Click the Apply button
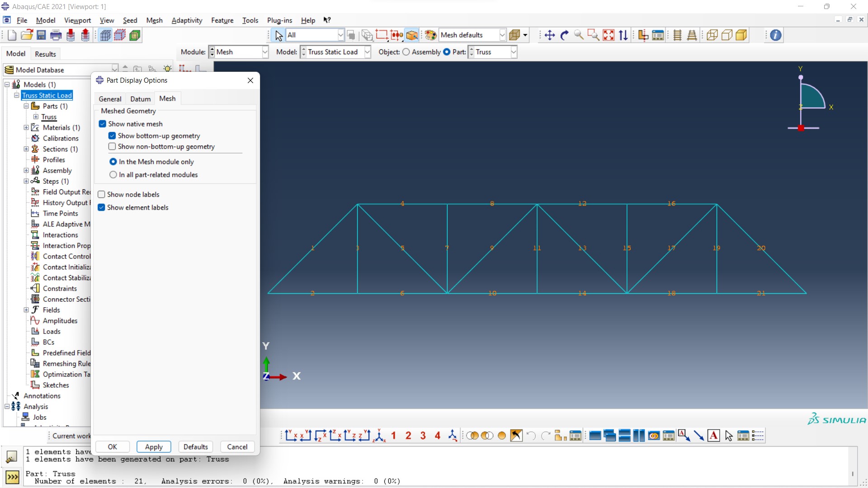Viewport: 868px width, 488px height. (x=154, y=447)
